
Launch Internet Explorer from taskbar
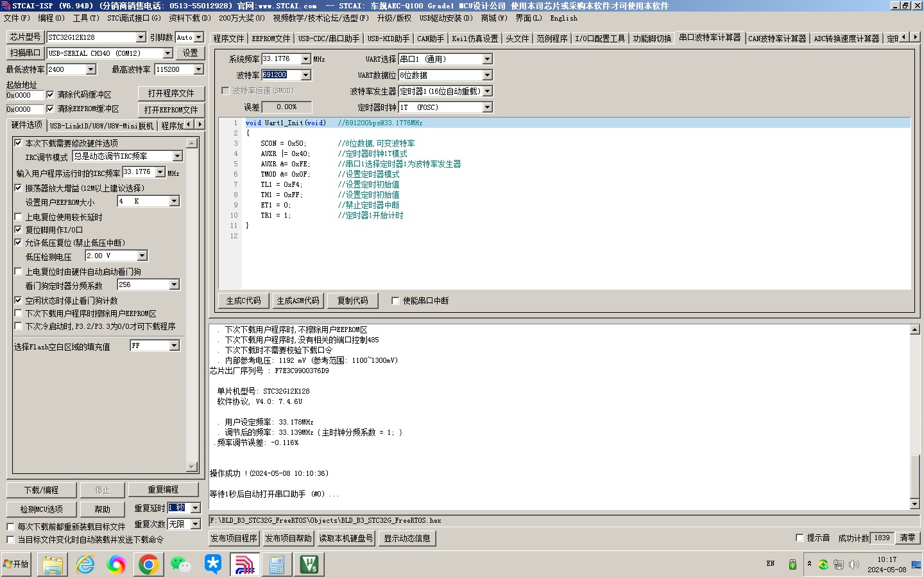[x=85, y=565]
